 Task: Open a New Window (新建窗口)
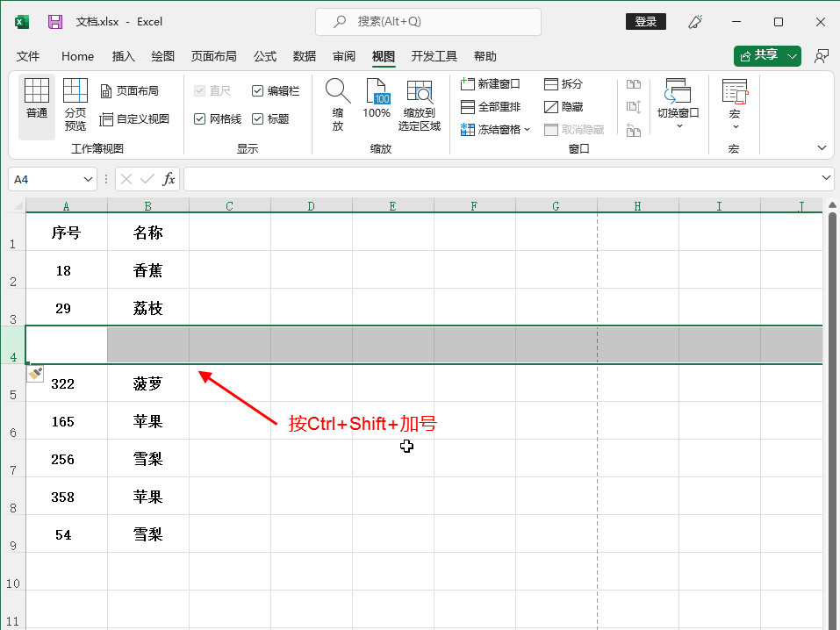[x=490, y=84]
